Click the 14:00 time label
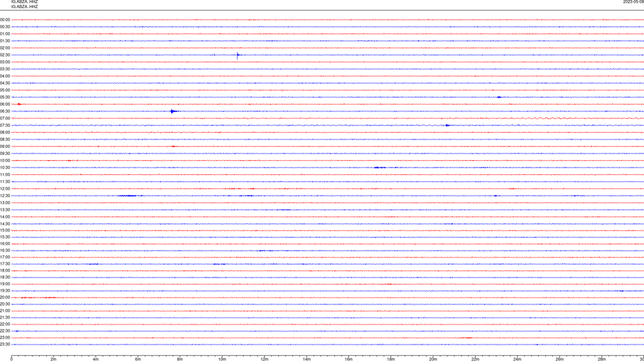Viewport: 644px width, 362px height. point(5,217)
